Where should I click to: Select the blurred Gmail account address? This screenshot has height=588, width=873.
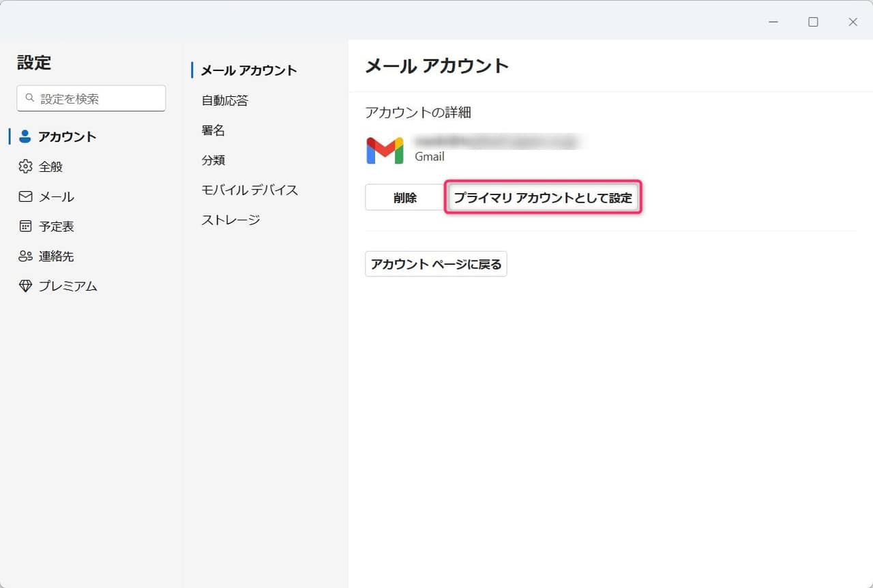tap(497, 142)
